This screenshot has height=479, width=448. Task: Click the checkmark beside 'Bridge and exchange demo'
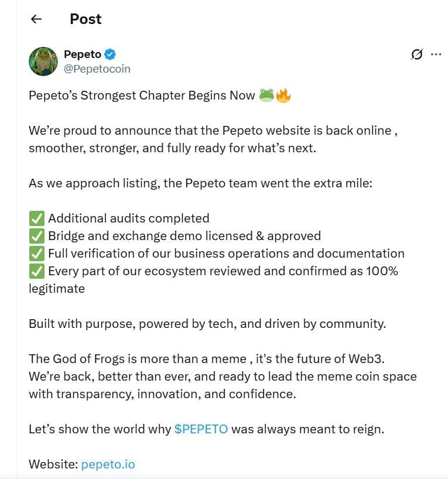[36, 235]
